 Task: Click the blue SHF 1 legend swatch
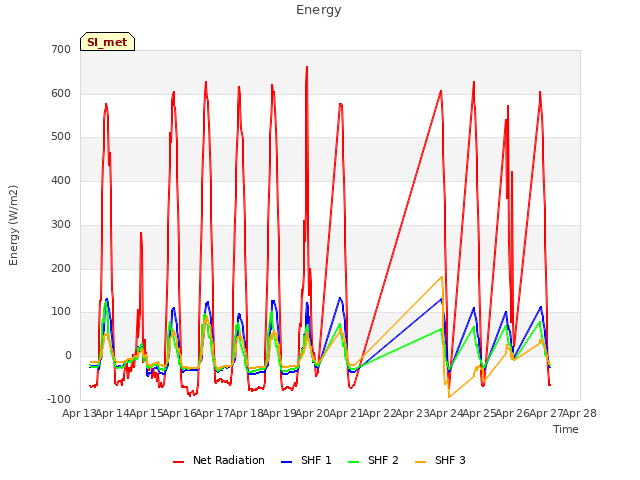tap(287, 462)
